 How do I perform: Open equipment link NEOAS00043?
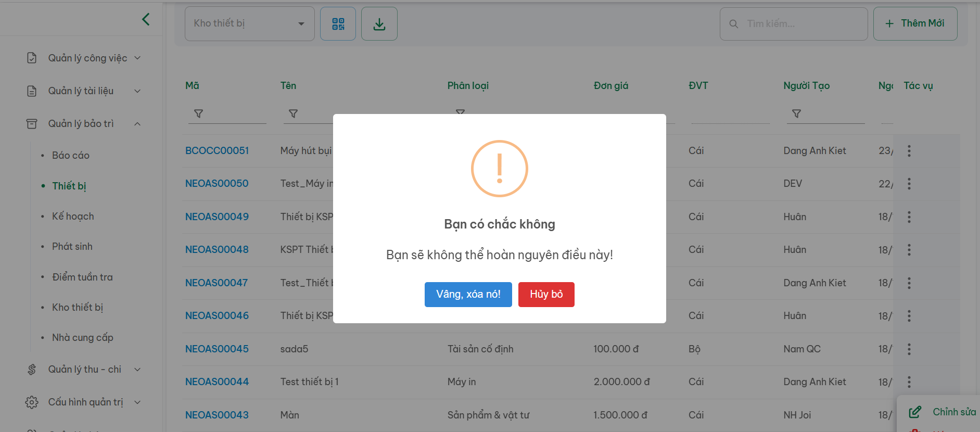[x=217, y=415]
